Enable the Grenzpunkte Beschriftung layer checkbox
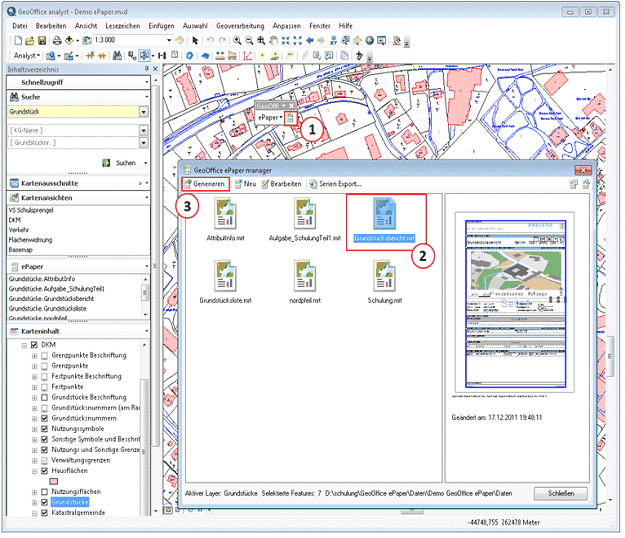Viewport: 625px width, 538px height. (46, 356)
